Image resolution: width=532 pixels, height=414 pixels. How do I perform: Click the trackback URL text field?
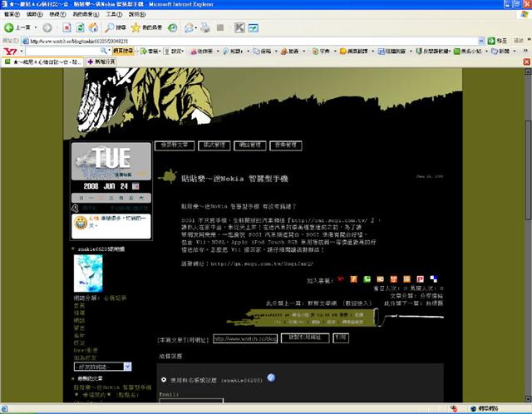245,338
